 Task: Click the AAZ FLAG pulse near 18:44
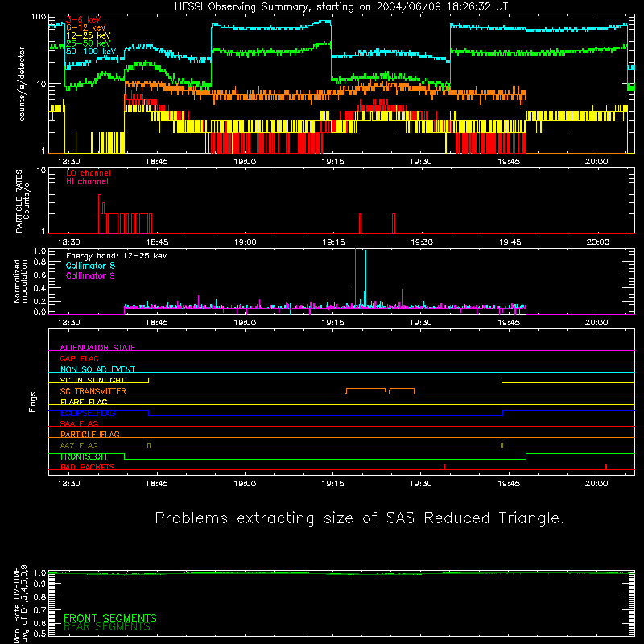click(x=149, y=446)
